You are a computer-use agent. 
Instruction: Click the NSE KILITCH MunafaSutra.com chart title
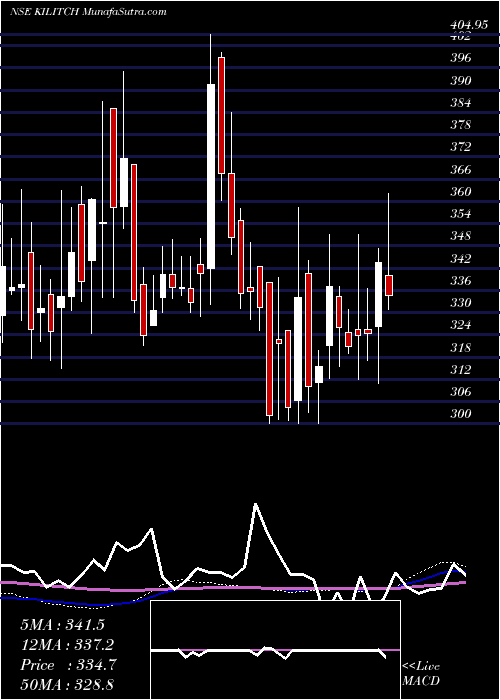[x=88, y=11]
